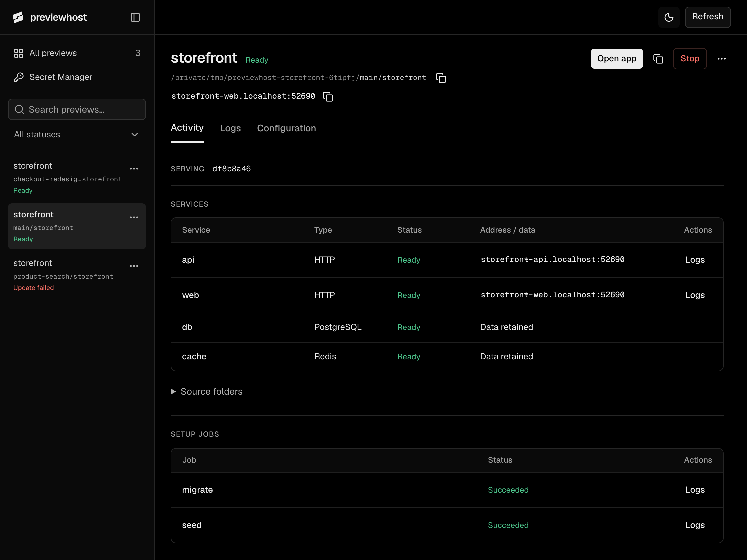
Task: Open Logs for api service
Action: (695, 260)
